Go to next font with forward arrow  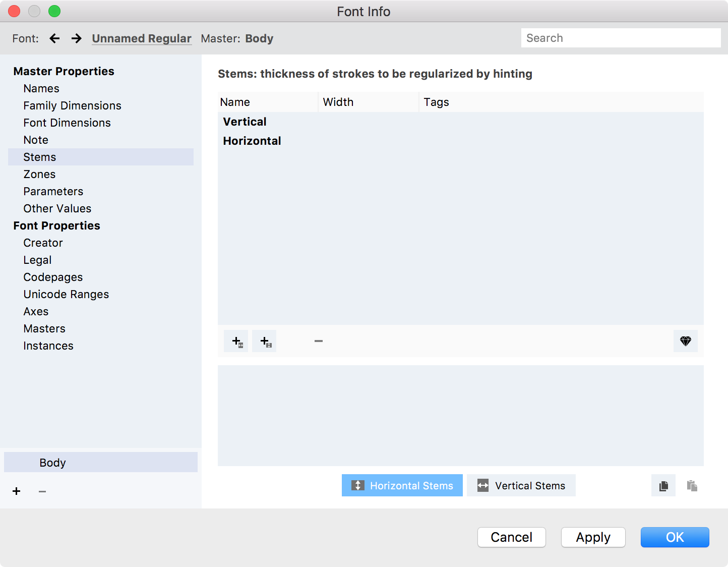click(x=76, y=38)
